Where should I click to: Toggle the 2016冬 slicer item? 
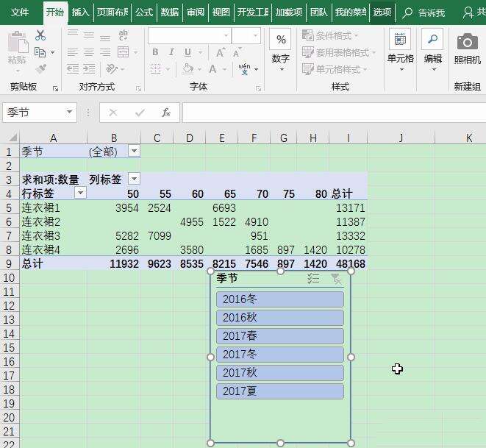280,299
